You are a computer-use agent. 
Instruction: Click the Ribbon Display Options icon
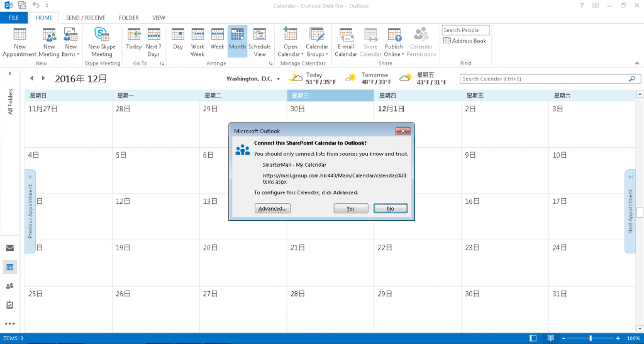[x=596, y=5]
